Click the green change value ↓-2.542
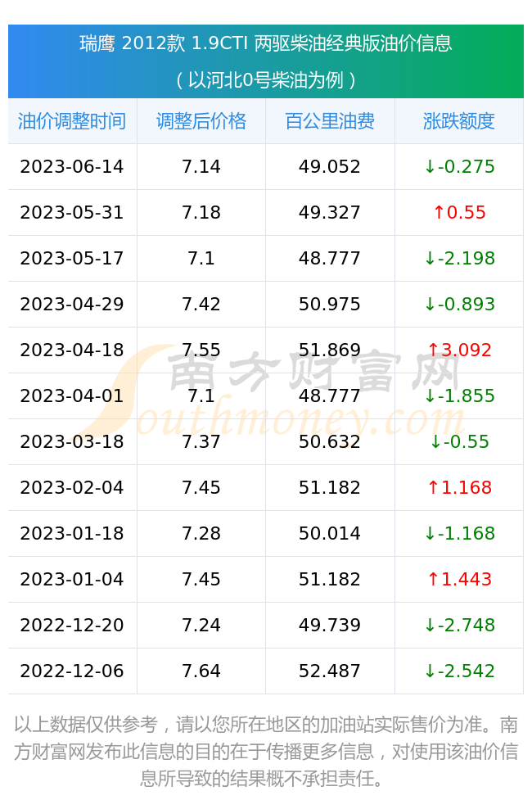 [x=460, y=671]
